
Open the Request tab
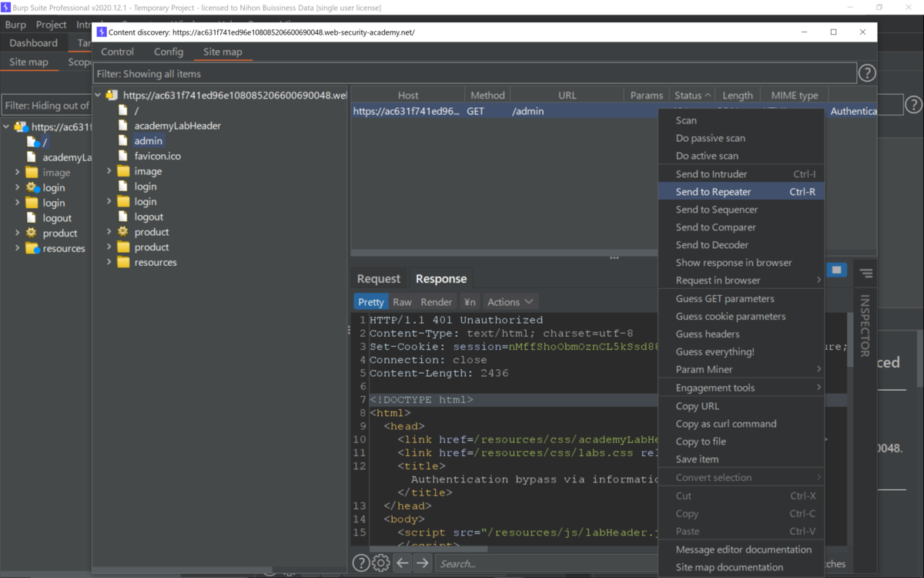click(378, 279)
